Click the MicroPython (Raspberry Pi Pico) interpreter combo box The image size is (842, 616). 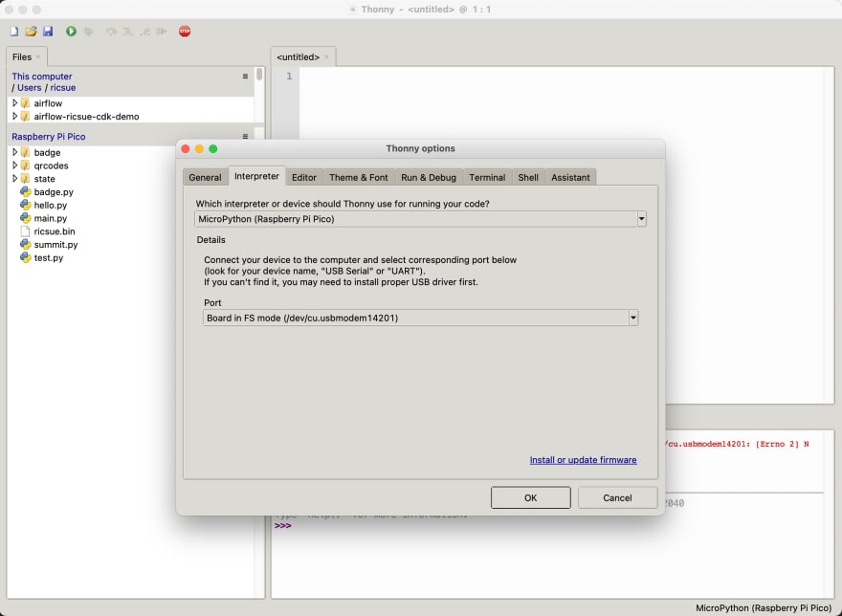pyautogui.click(x=420, y=219)
